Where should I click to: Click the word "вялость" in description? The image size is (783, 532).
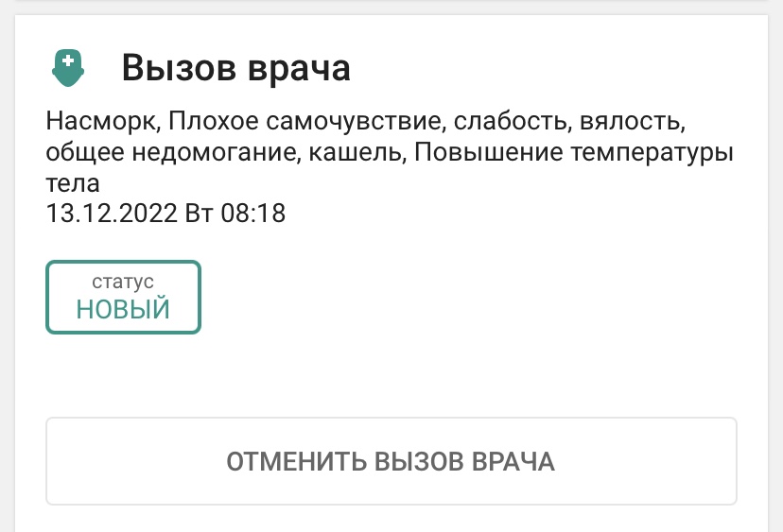[630, 121]
